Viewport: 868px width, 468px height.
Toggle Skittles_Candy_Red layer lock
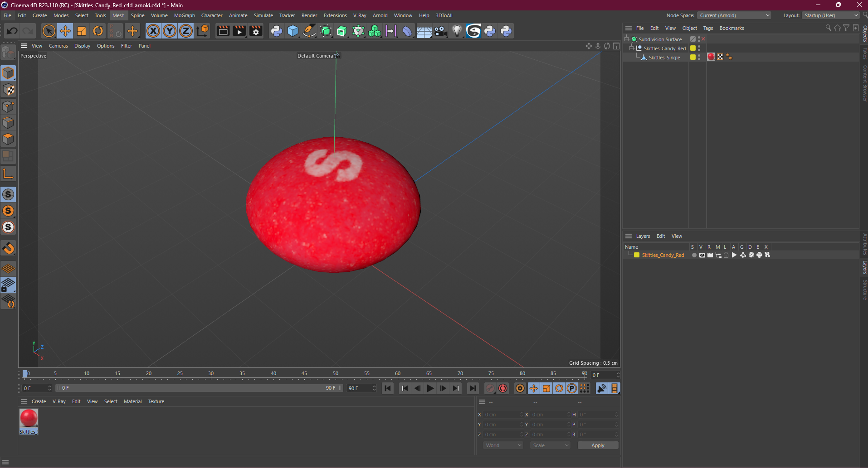coord(726,255)
